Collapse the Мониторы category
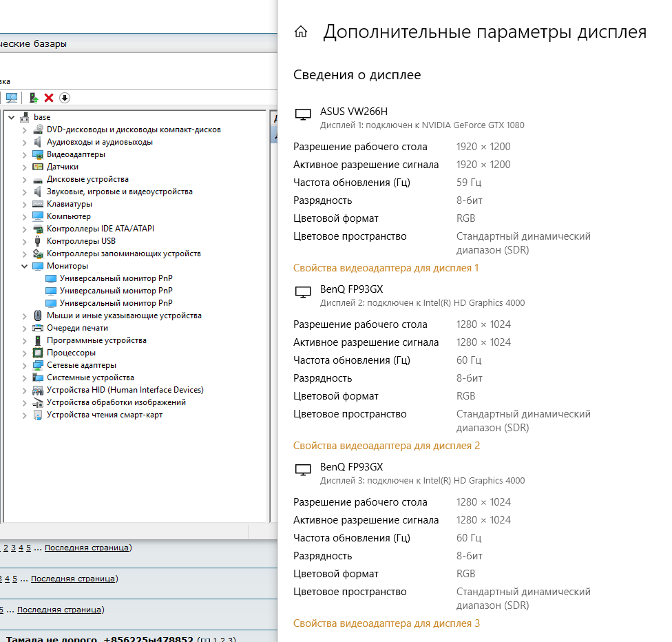The image size is (672, 642). [24, 266]
